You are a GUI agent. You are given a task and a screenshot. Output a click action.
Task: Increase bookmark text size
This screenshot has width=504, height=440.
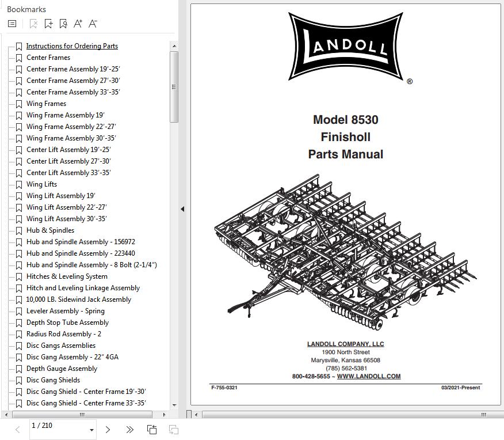pos(78,24)
